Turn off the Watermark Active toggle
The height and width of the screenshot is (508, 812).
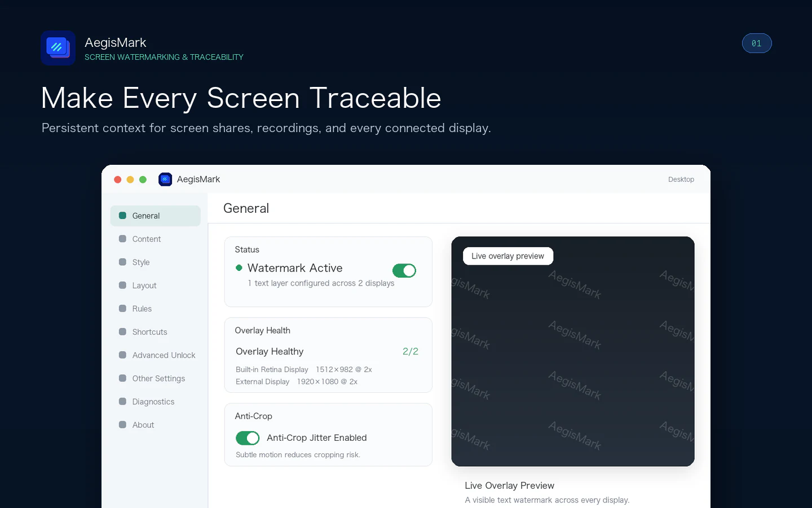pos(404,271)
